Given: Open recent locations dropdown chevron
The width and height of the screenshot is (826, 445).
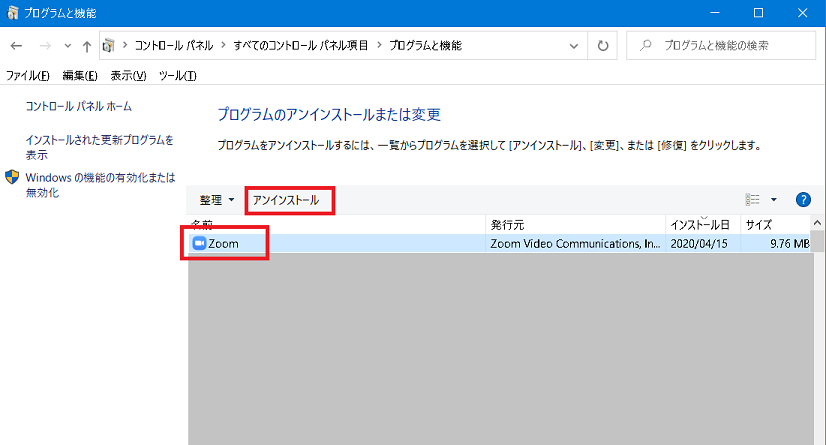Looking at the screenshot, I should pos(67,46).
